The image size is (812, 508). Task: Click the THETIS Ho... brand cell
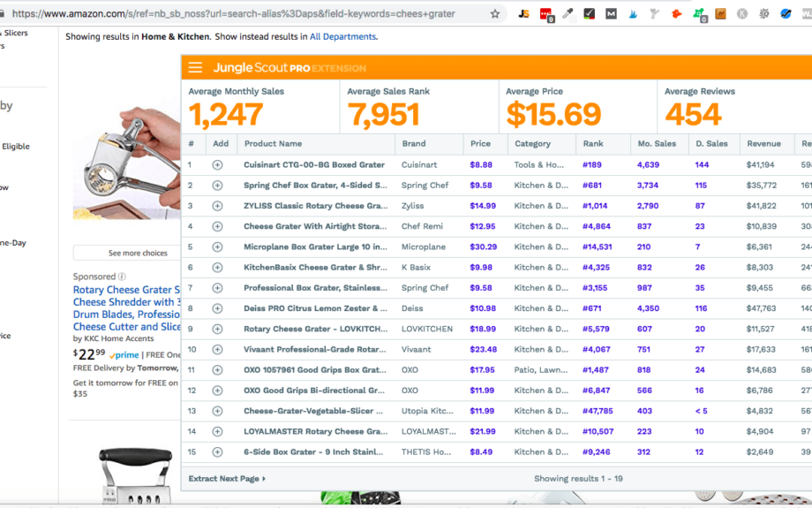pos(426,452)
